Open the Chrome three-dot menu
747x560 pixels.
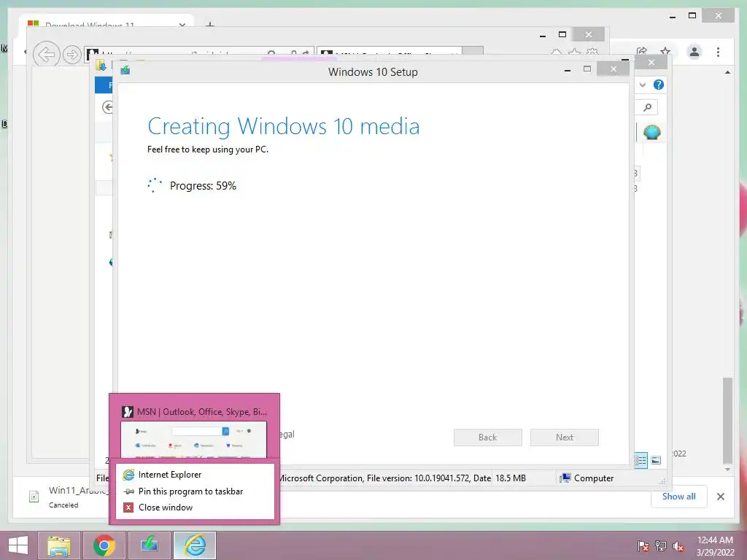(x=718, y=52)
